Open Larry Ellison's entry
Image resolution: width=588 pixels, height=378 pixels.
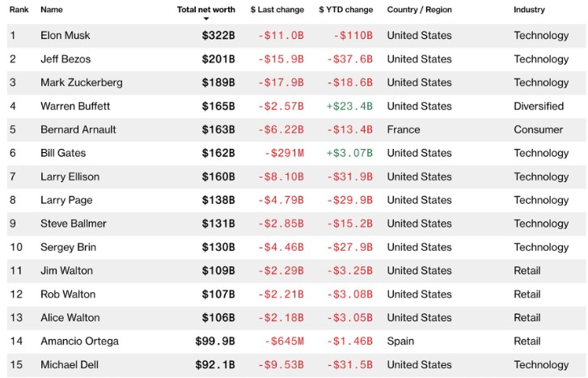(x=69, y=176)
